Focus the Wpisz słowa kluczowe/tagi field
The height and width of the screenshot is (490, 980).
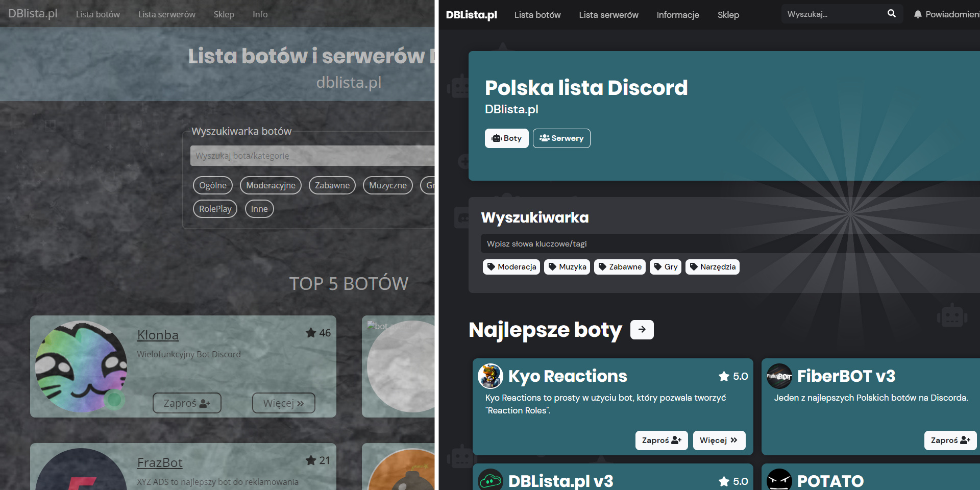[730, 243]
